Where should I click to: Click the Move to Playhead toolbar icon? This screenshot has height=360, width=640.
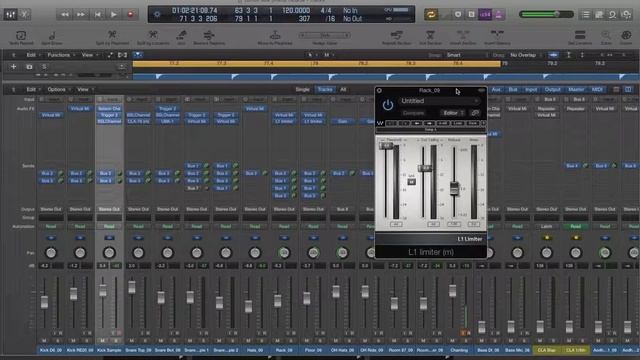tap(275, 37)
